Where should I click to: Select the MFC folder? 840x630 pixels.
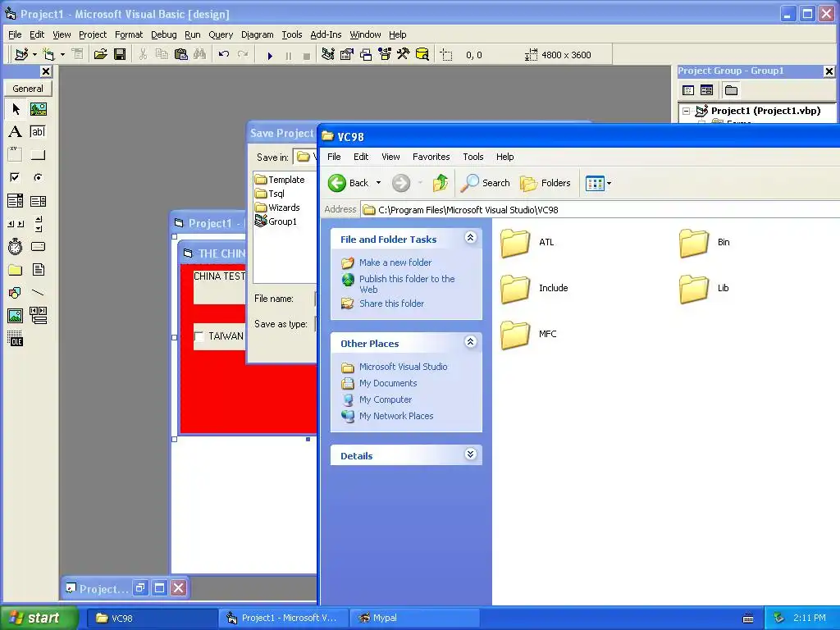[x=529, y=335]
